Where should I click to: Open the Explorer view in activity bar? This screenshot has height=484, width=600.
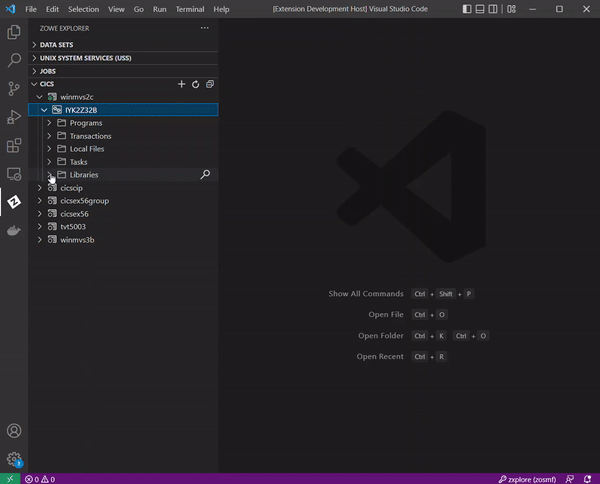14,32
